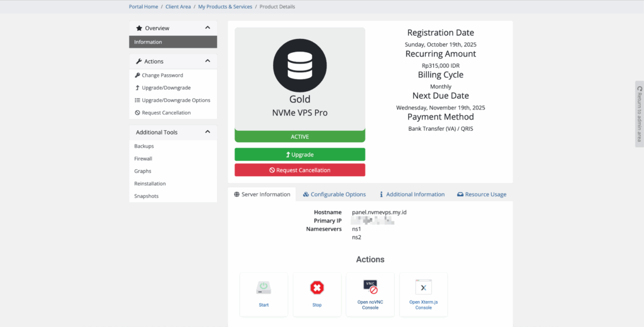Click the key icon beside Change Password

(x=137, y=75)
